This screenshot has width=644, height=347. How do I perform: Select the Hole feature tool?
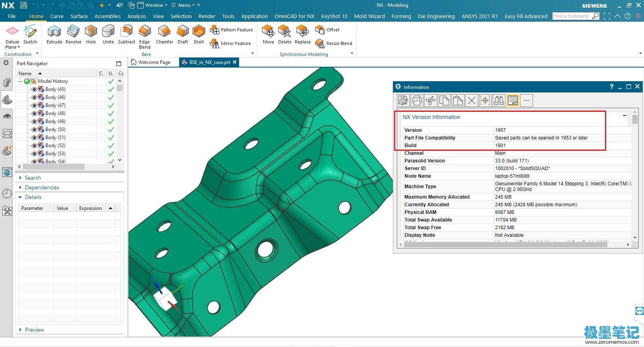click(91, 35)
